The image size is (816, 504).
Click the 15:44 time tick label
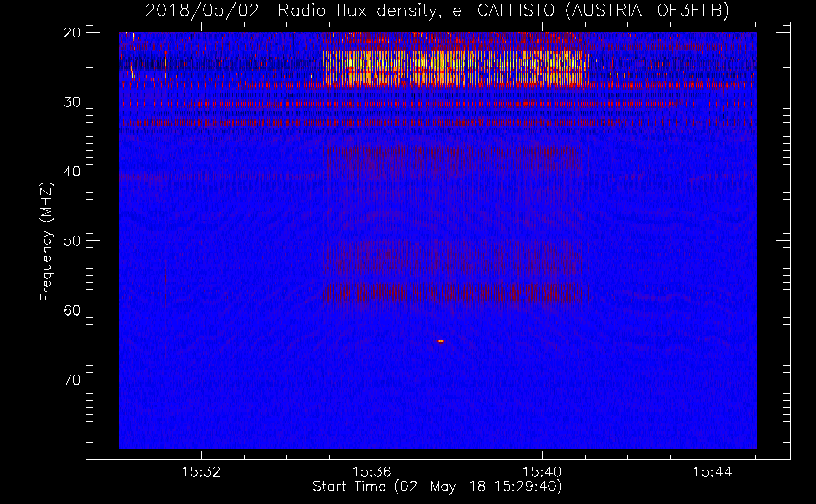pyautogui.click(x=713, y=472)
